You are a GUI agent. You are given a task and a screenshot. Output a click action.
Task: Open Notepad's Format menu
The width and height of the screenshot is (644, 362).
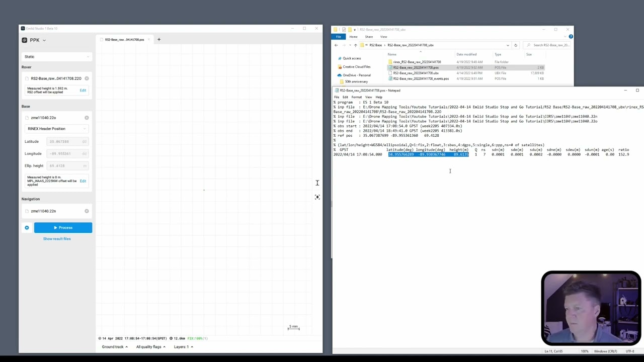click(x=356, y=97)
